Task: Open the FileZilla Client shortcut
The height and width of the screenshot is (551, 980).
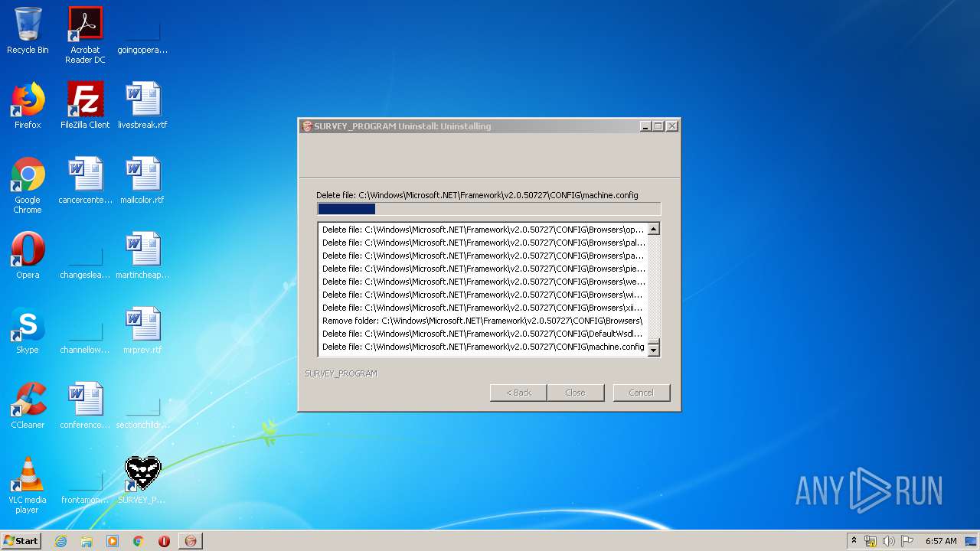Action: pos(85,106)
